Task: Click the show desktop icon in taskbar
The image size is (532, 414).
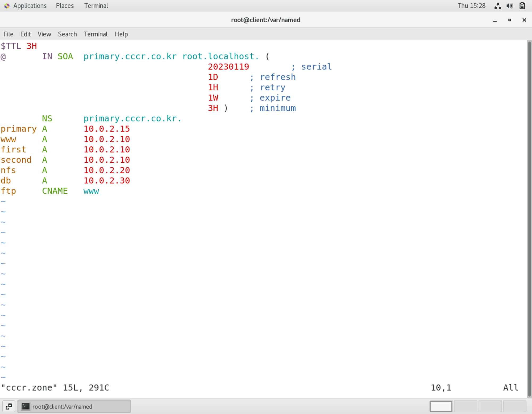Action: 9,406
